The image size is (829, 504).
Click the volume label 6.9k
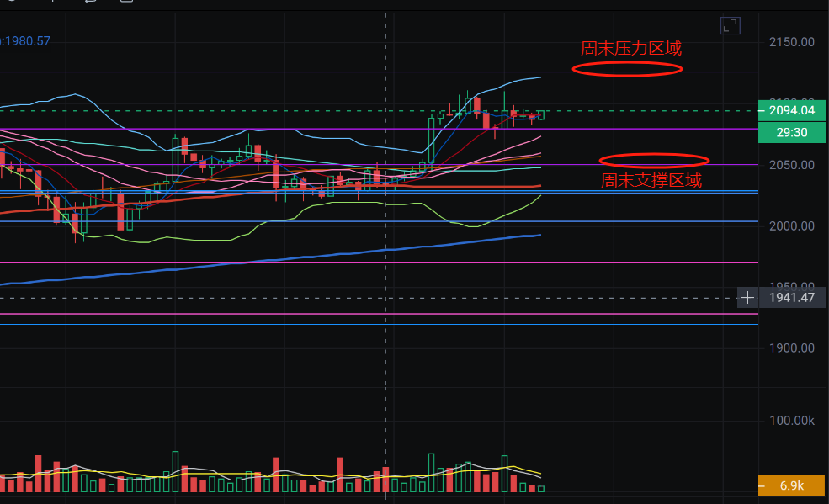pos(791,485)
